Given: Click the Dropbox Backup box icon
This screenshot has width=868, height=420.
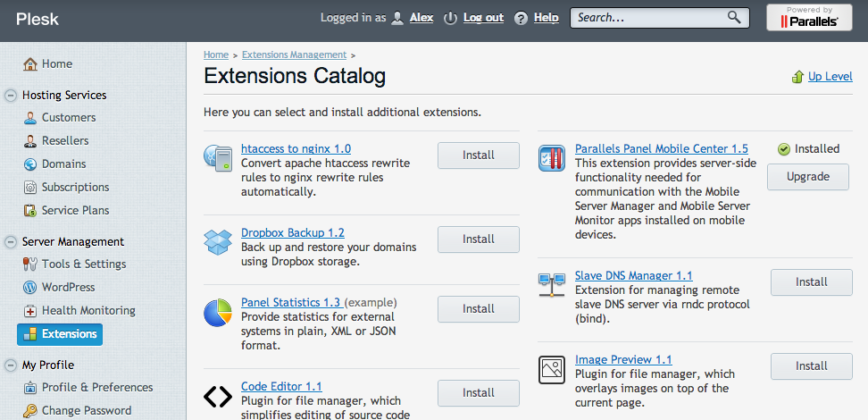Looking at the screenshot, I should [218, 241].
